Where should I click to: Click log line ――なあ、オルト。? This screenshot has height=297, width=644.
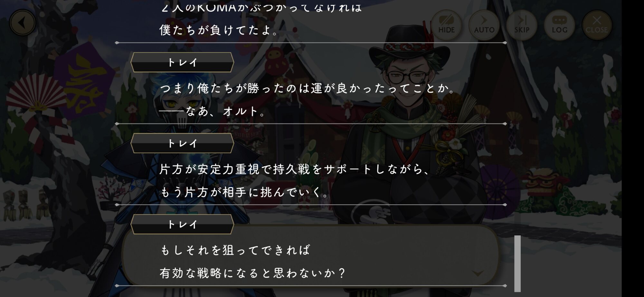(212, 111)
